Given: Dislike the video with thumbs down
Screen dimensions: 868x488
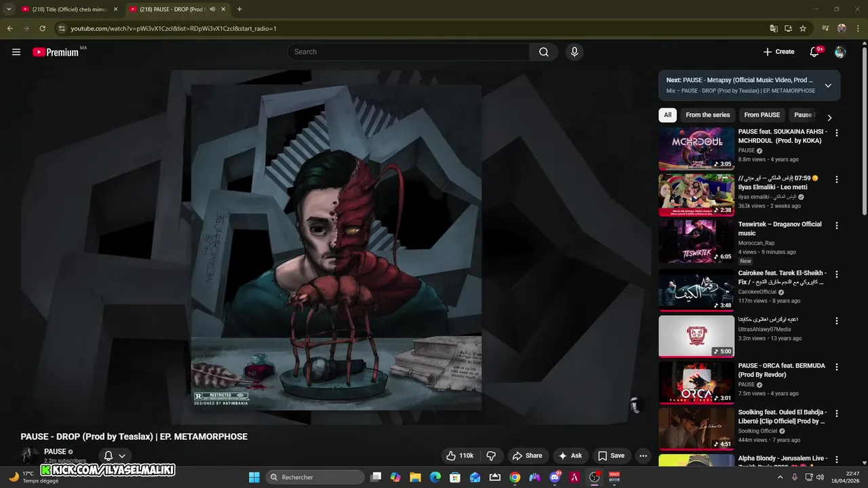Looking at the screenshot, I should coord(492,455).
